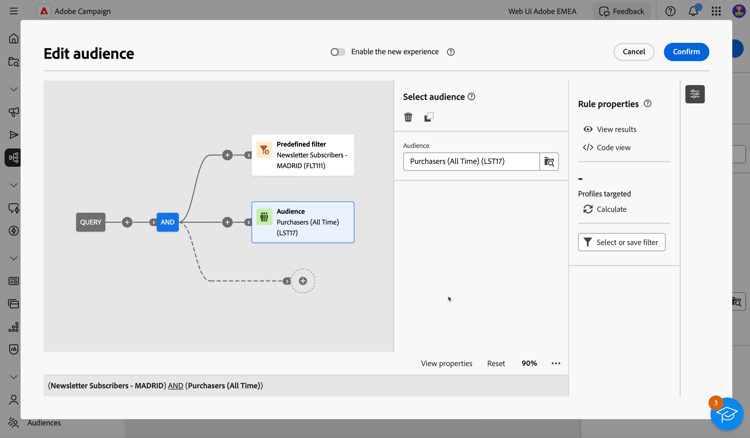The image size is (750, 438).
Task: Delete the selected audience with trash icon
Action: click(408, 117)
